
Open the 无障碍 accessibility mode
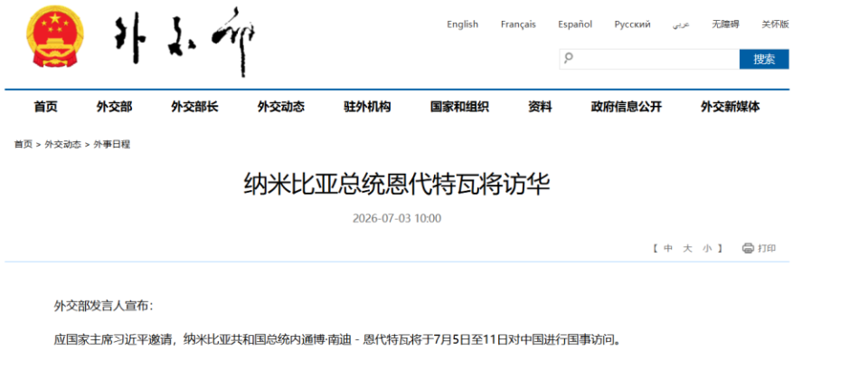pos(725,24)
